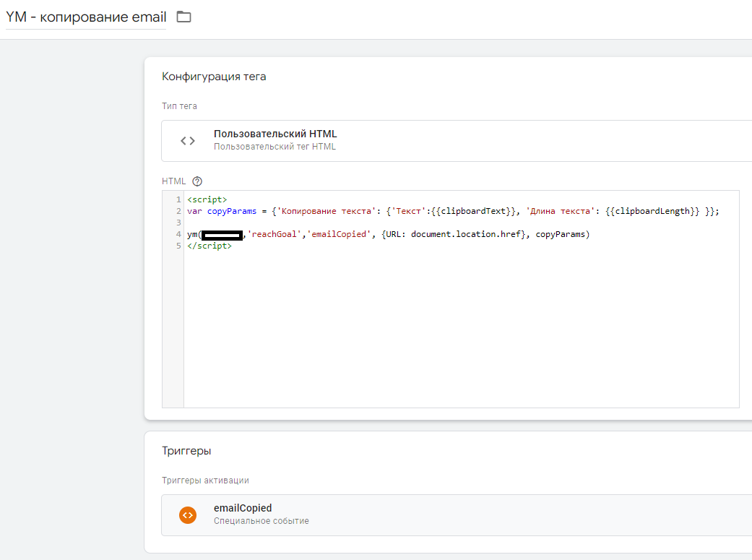Click the 'Специальное событие' trigger subtitle
The width and height of the screenshot is (752, 560).
(262, 521)
